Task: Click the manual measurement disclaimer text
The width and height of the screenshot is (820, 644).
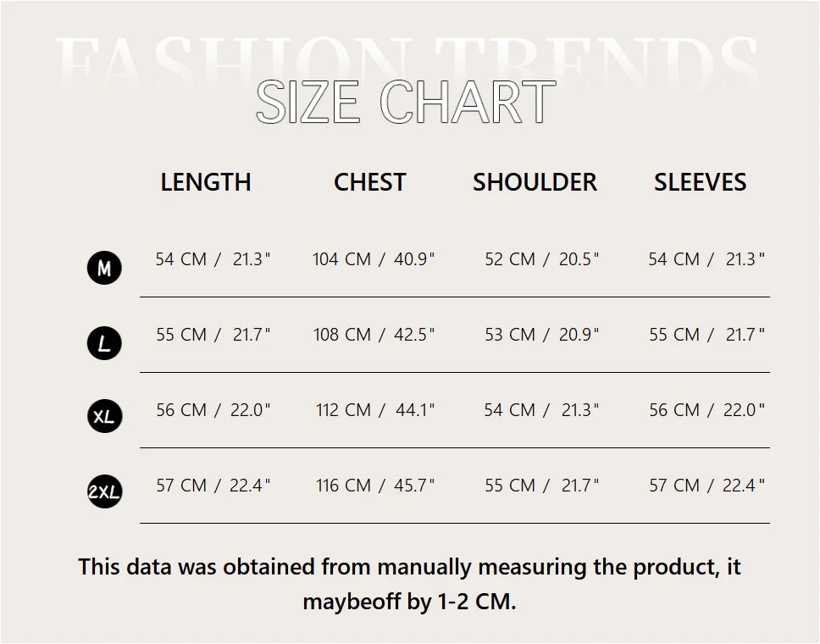Action: click(x=409, y=584)
